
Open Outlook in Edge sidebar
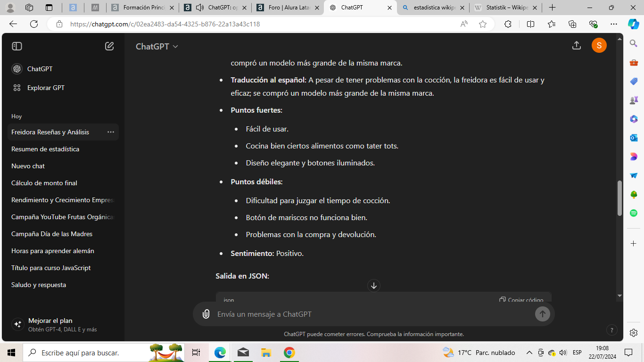pos(634,138)
